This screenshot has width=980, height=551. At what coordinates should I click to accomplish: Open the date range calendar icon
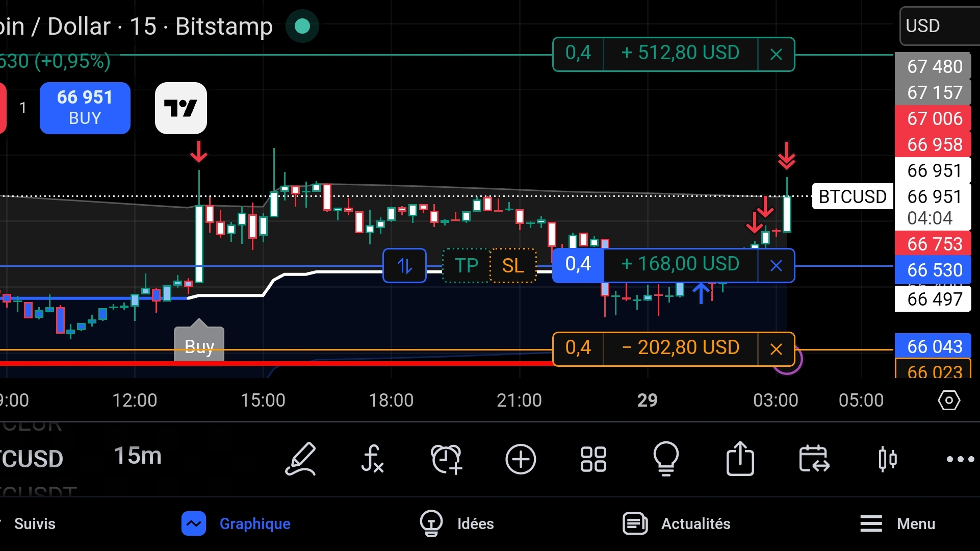click(x=814, y=459)
